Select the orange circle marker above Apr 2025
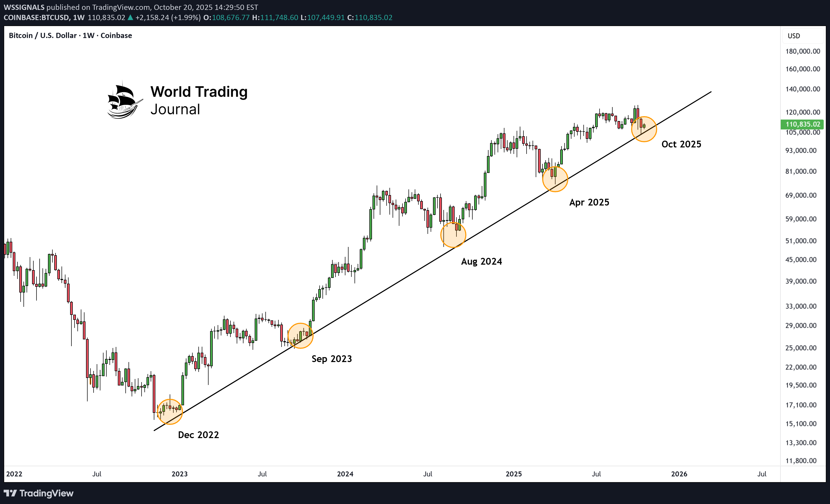Screen dimensions: 830x504 point(555,179)
